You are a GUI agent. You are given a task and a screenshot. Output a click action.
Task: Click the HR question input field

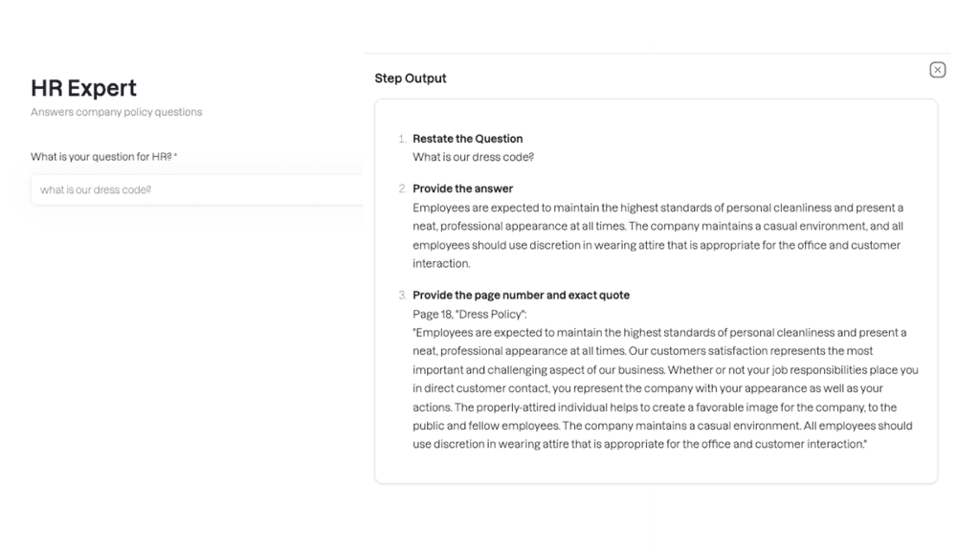(197, 189)
